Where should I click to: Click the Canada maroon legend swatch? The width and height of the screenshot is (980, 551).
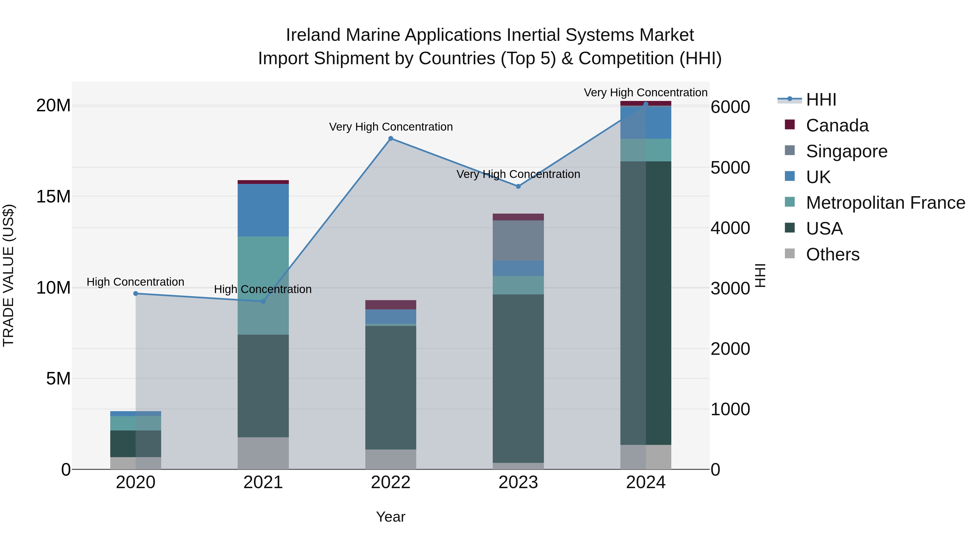click(x=790, y=124)
